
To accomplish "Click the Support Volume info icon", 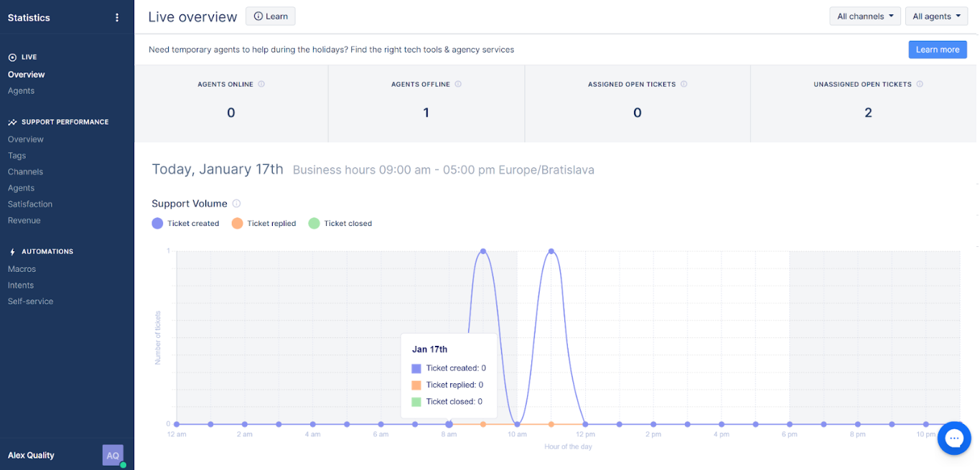I will (236, 204).
